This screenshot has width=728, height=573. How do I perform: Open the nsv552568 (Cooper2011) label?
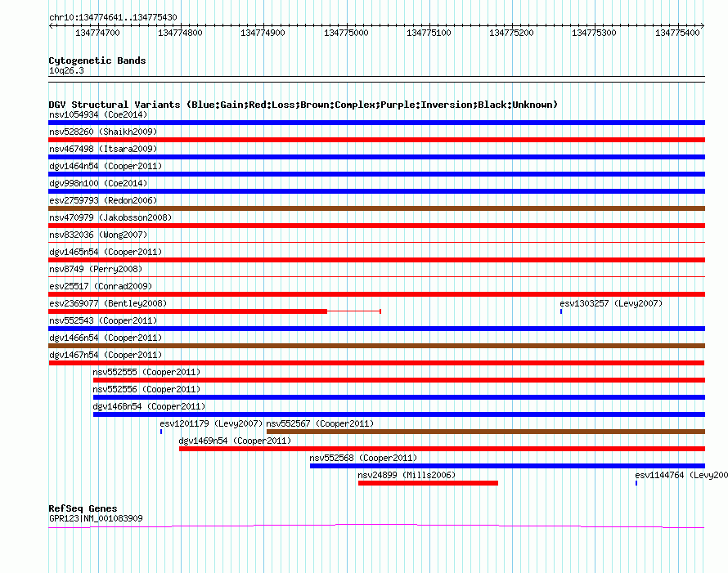pyautogui.click(x=363, y=458)
